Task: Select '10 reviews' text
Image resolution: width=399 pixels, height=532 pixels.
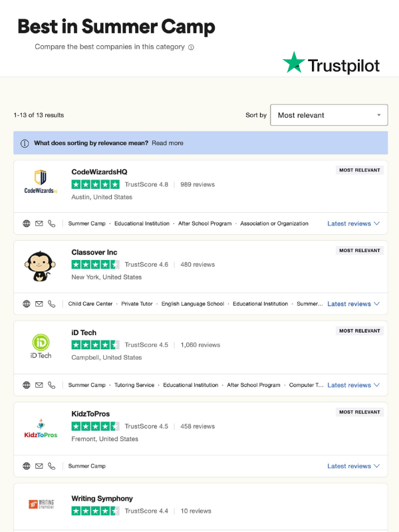Action: pyautogui.click(x=196, y=511)
